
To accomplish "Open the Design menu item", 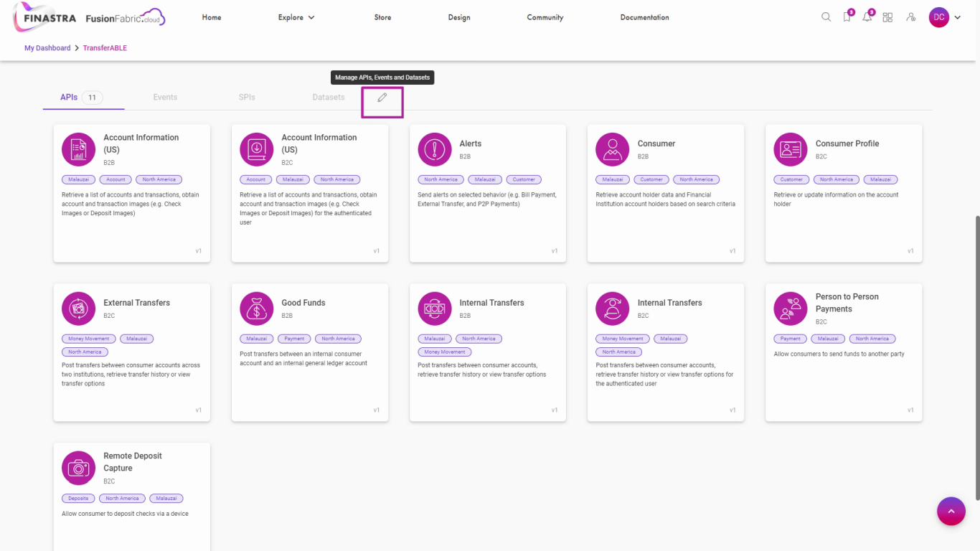I will pyautogui.click(x=459, y=17).
